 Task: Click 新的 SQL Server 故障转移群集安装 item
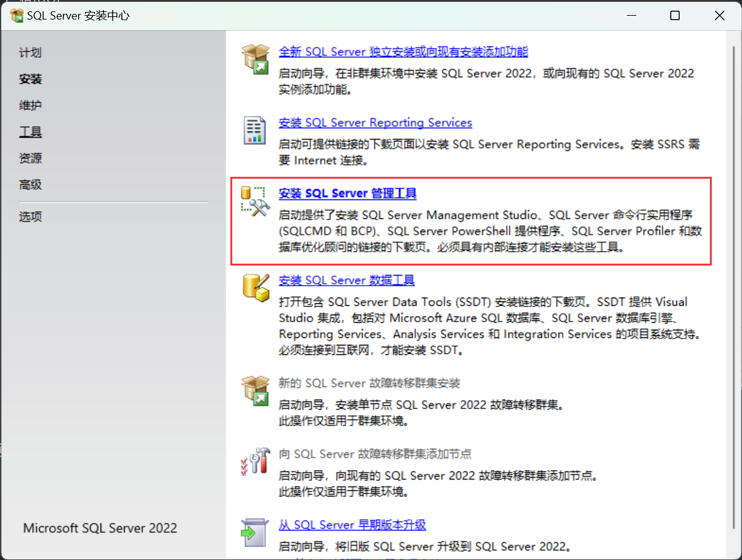coord(369,383)
